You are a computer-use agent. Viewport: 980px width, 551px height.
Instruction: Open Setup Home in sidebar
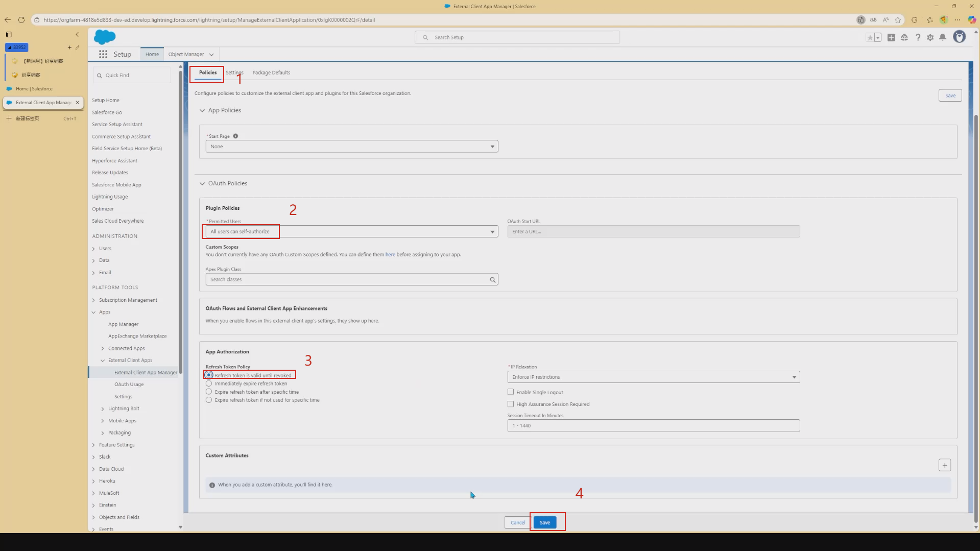click(x=106, y=100)
